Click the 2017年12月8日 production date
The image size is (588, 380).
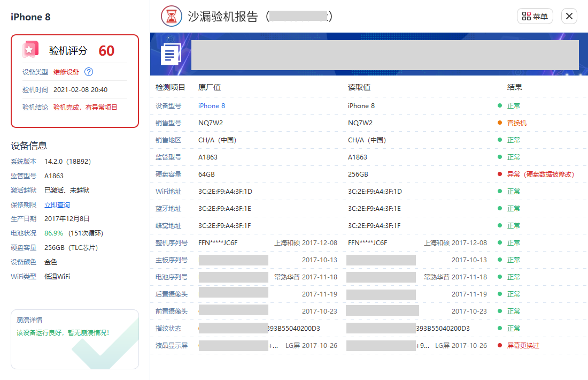pyautogui.click(x=67, y=218)
